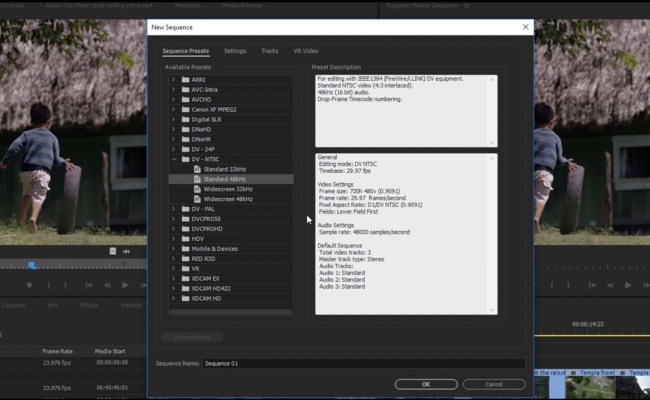650x400 pixels.
Task: Expand the DV - PAL folder chevron
Action: click(x=174, y=209)
